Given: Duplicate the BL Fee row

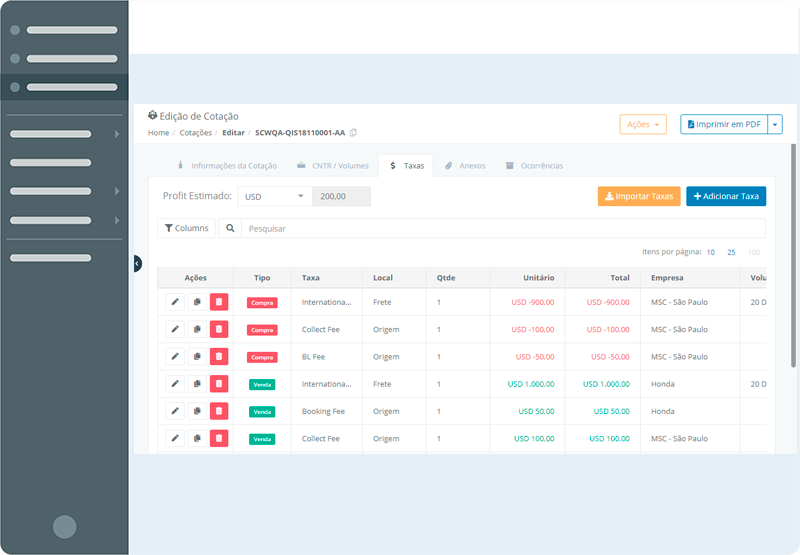Looking at the screenshot, I should point(197,356).
